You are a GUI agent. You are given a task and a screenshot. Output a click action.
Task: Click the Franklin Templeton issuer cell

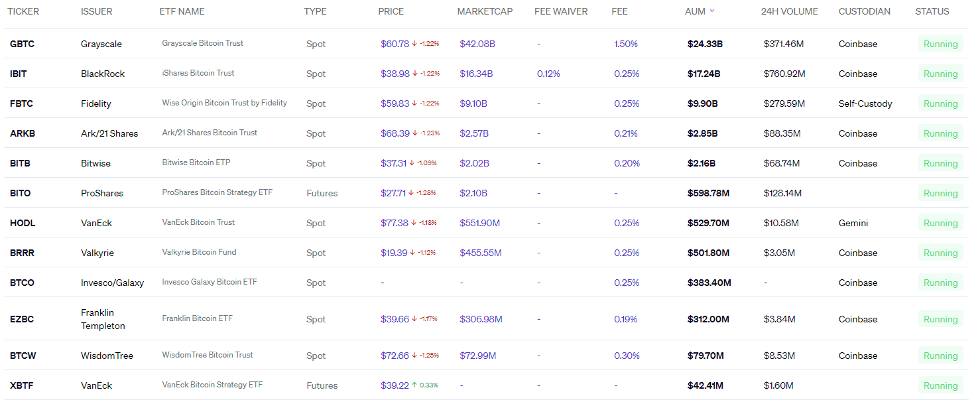[x=103, y=319]
